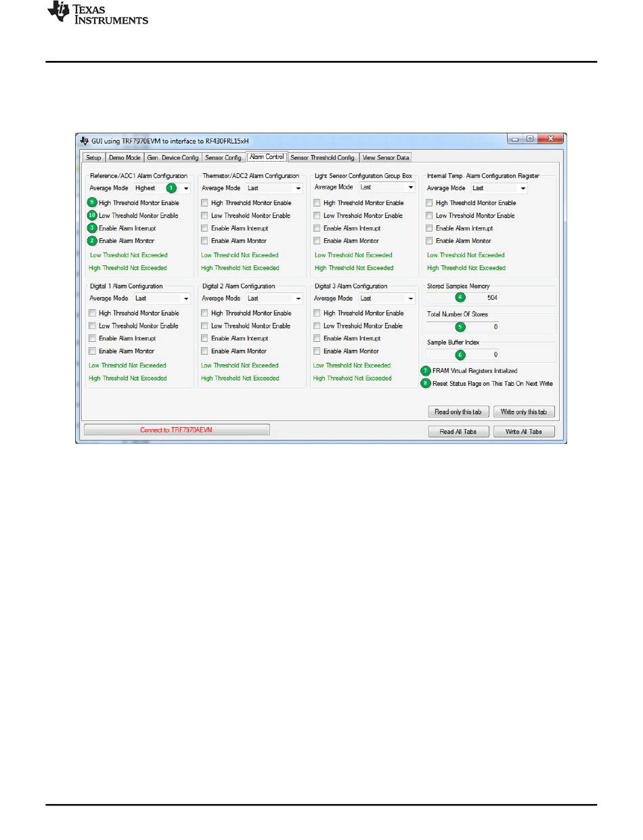This screenshot has height=840, width=643.
Task: Click the Sample Buffer Index field
Action: (x=463, y=354)
